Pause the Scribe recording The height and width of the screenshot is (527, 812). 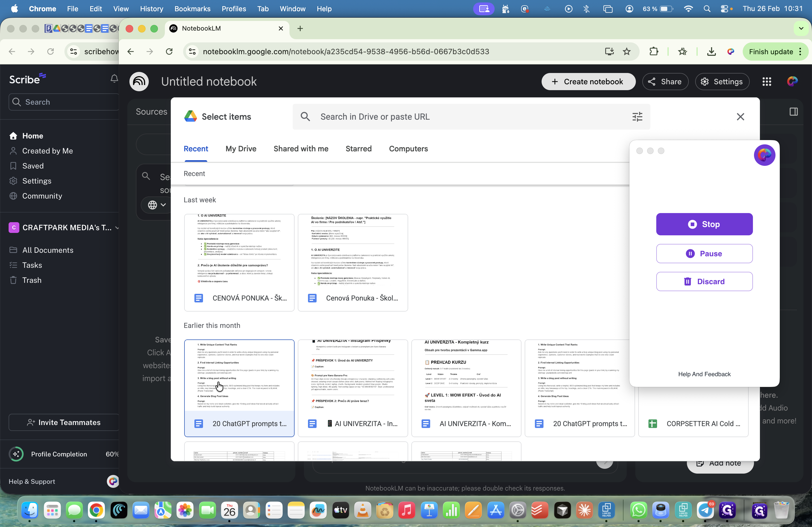pos(704,253)
